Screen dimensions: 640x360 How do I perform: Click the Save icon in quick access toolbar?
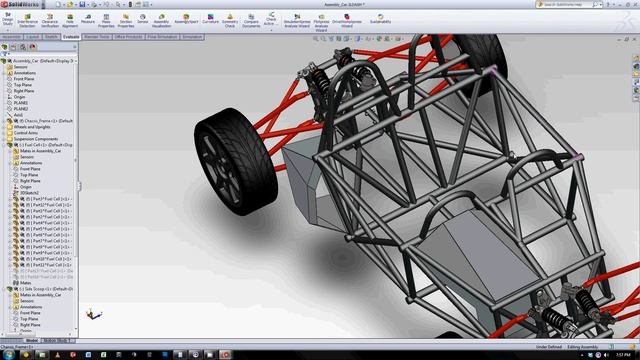point(82,4)
